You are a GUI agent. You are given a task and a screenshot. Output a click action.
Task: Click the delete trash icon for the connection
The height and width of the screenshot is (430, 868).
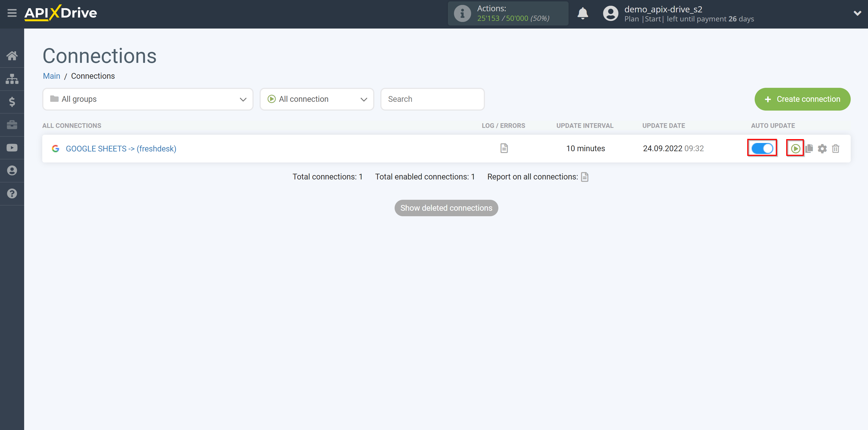point(836,148)
